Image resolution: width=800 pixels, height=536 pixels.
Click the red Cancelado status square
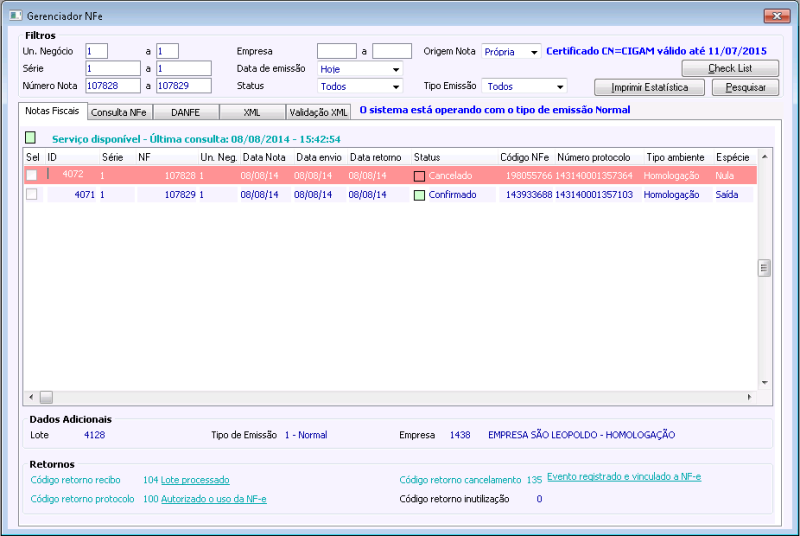click(419, 176)
